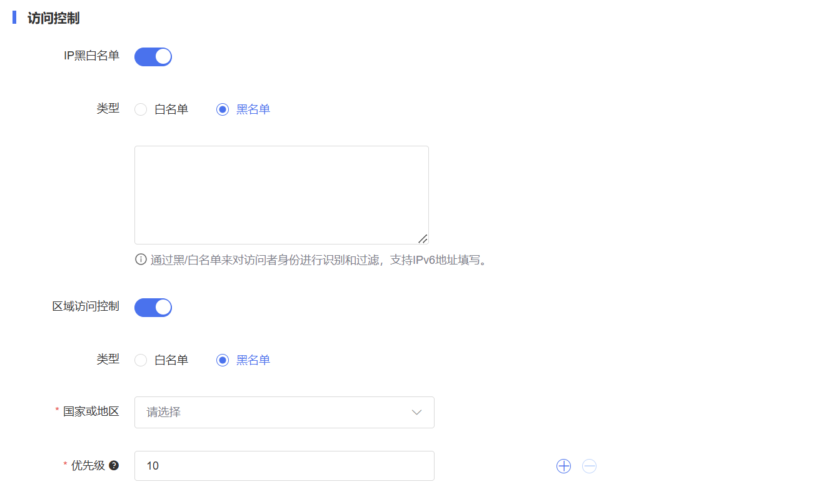
Task: Select 白名单 radio under IP黑白名单
Action: point(141,109)
